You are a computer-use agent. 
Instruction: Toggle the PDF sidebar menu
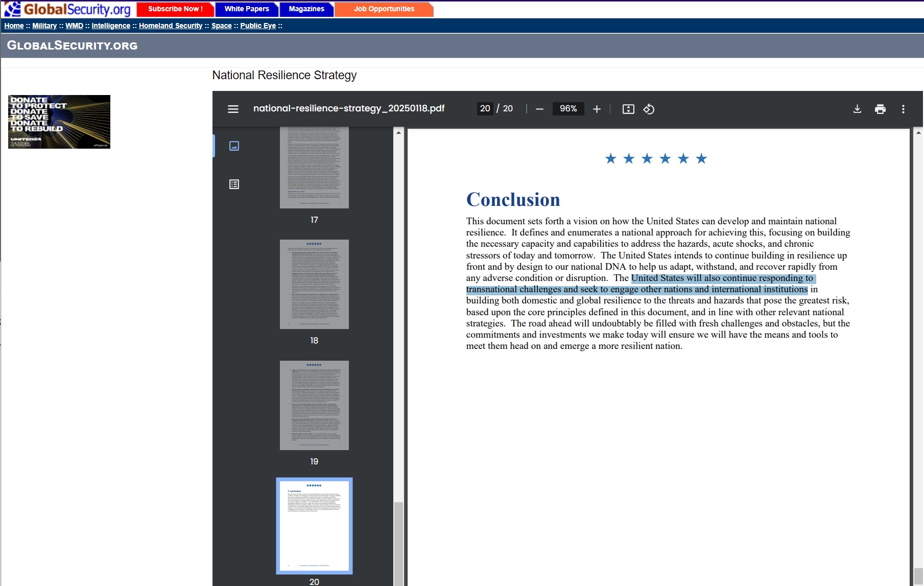coord(233,109)
